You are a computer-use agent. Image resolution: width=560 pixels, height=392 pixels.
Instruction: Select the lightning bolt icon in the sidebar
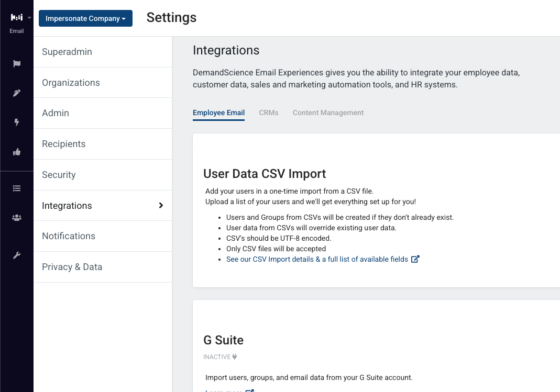pyautogui.click(x=17, y=122)
